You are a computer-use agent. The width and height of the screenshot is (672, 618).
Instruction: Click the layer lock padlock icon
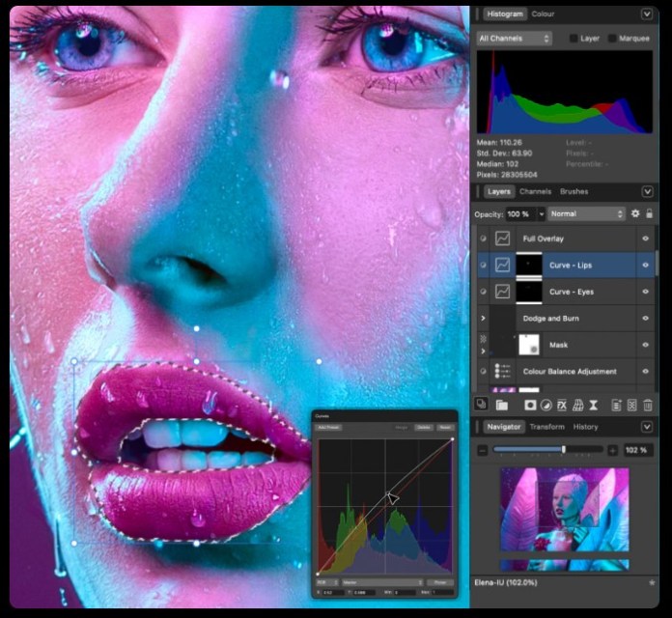pyautogui.click(x=649, y=213)
